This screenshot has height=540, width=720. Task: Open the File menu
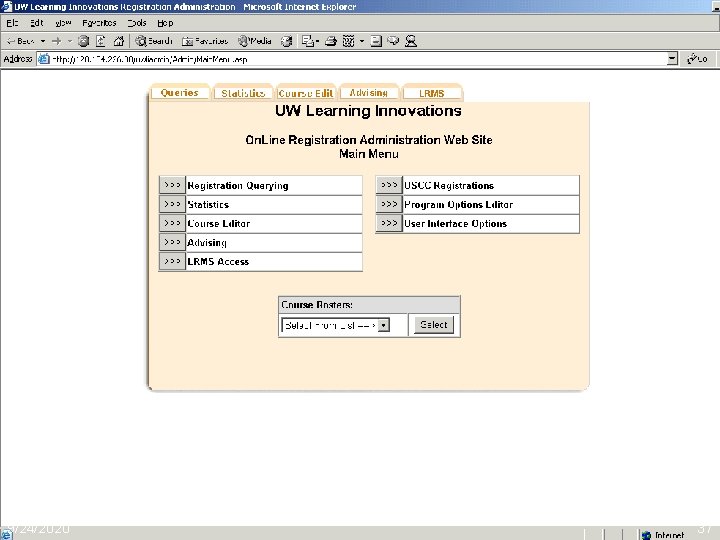(12, 23)
